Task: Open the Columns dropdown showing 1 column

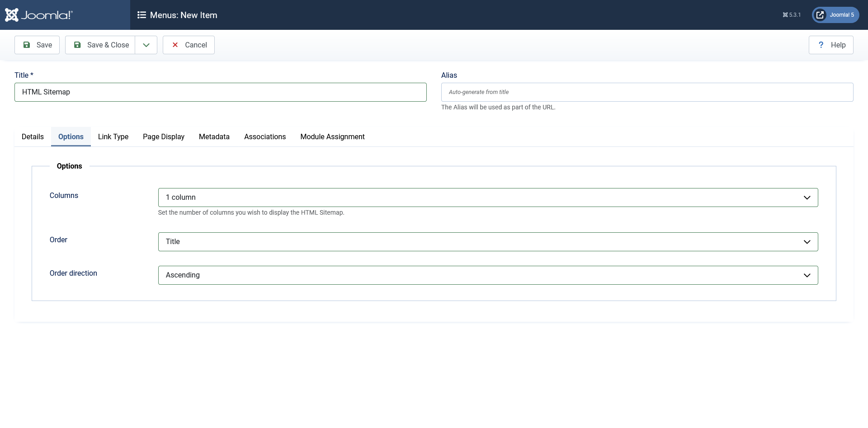Action: point(488,198)
